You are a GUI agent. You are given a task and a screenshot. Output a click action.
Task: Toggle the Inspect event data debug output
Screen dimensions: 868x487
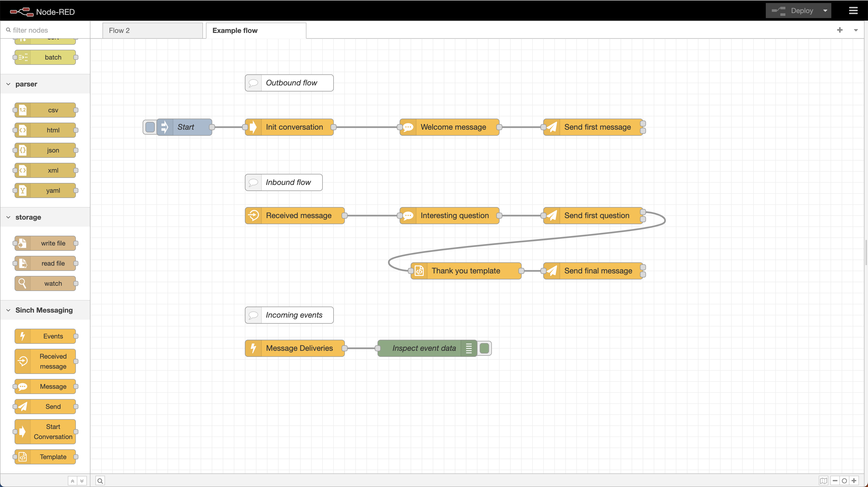484,348
